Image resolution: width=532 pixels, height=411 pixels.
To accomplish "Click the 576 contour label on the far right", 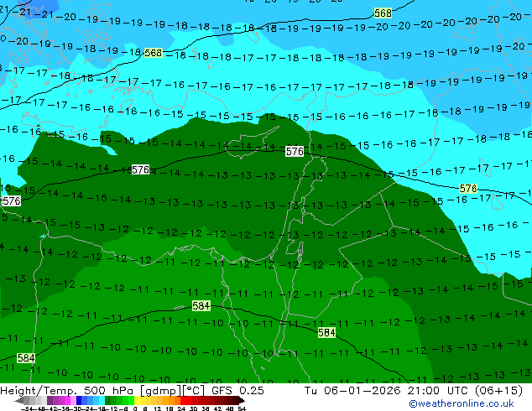I will [x=468, y=189].
